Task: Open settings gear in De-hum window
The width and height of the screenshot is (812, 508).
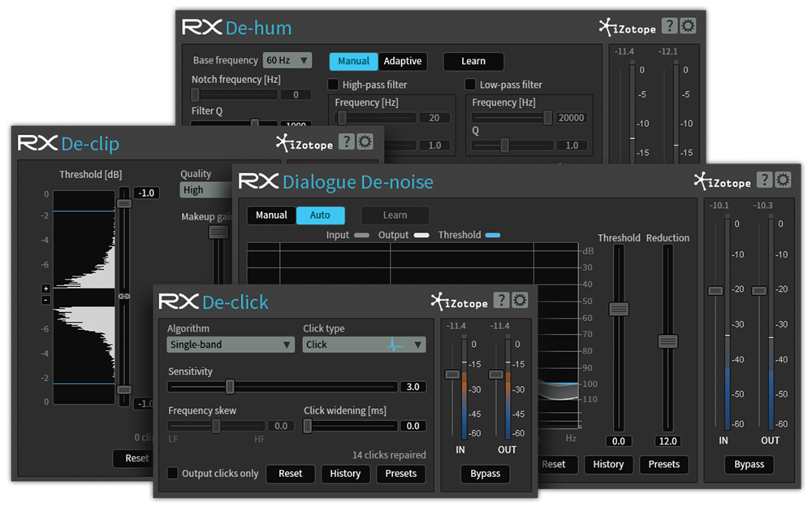Action: point(688,25)
